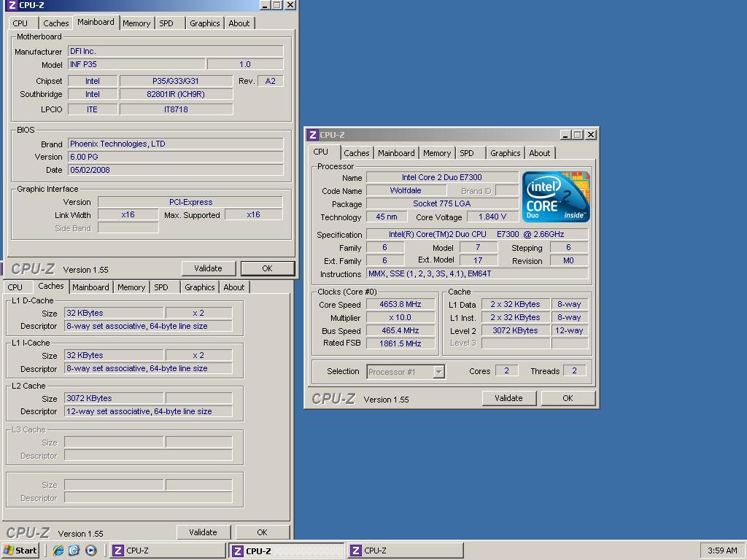
Task: Open About tab in the Mainboard window
Action: [x=239, y=23]
